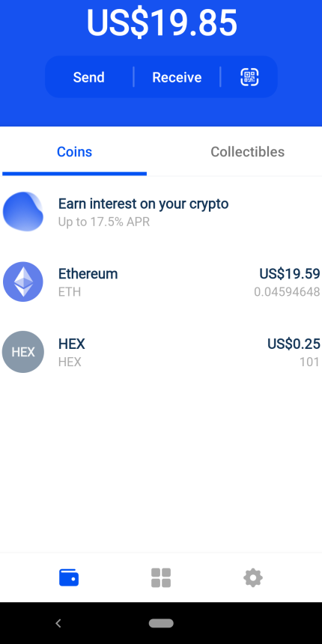The height and width of the screenshot is (644, 322).
Task: Open the HEX coin name label
Action: [x=72, y=344]
